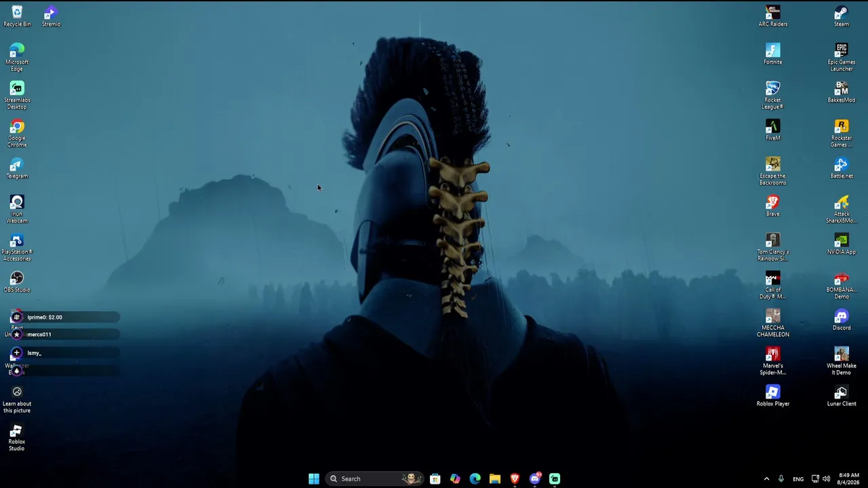Viewport: 868px width, 488px height.
Task: Launch Stremio from the desktop
Action: (51, 16)
